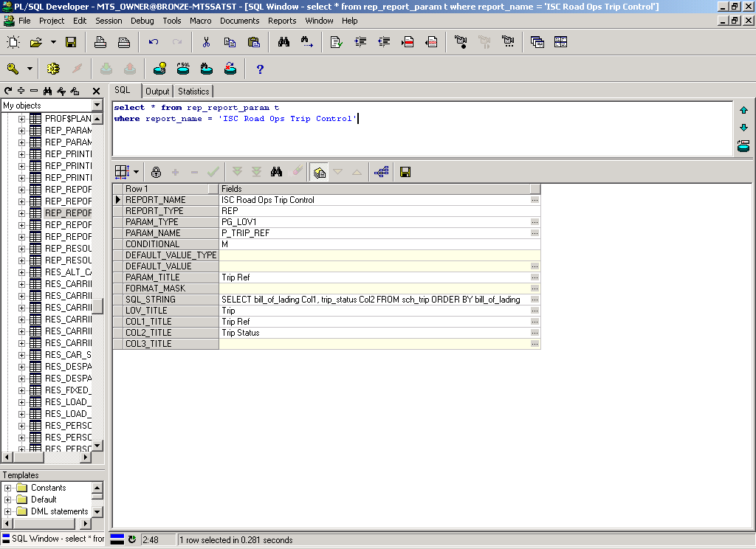Viewport: 756px width, 549px height.
Task: Click the Row 1 column header
Action: (165, 188)
